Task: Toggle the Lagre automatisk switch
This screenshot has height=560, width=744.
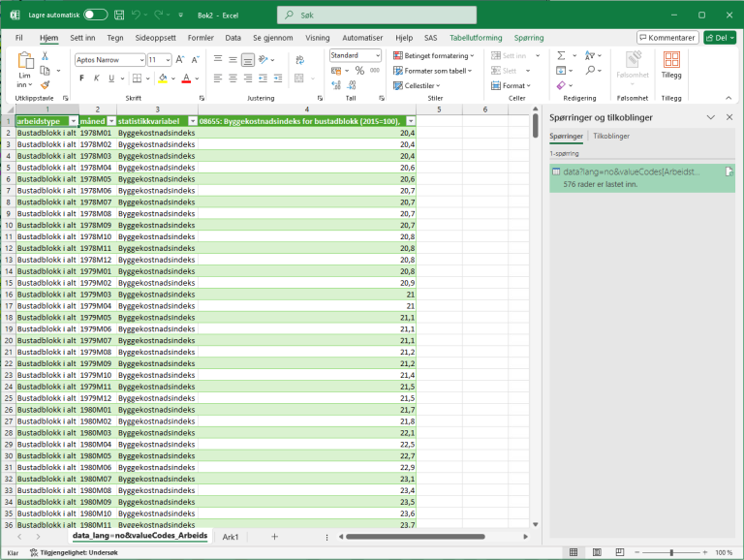Action: click(96, 15)
